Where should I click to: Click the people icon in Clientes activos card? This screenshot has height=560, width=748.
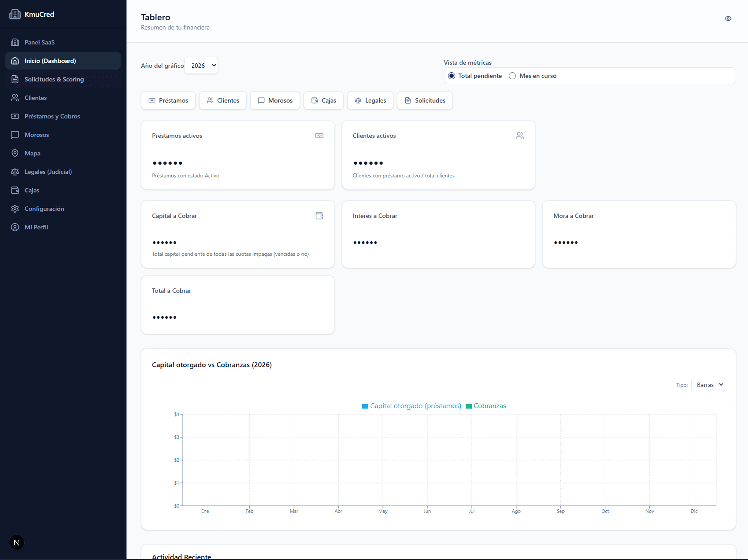[x=520, y=136]
